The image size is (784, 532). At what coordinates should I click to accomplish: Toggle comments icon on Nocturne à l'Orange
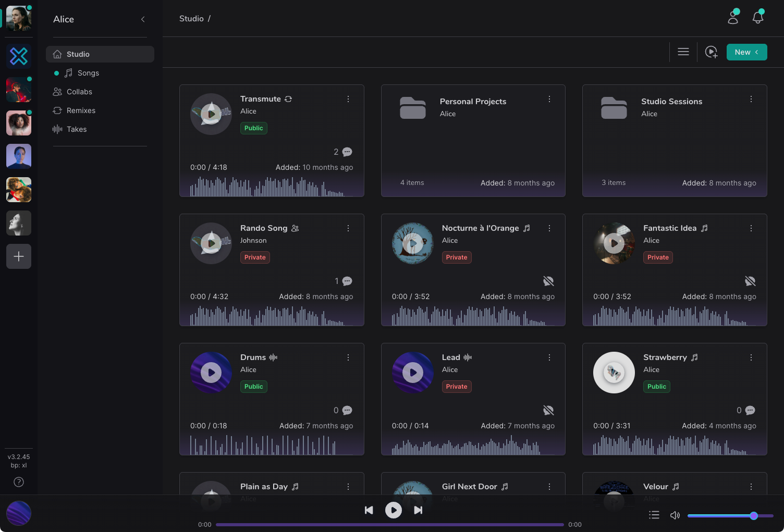click(x=548, y=281)
